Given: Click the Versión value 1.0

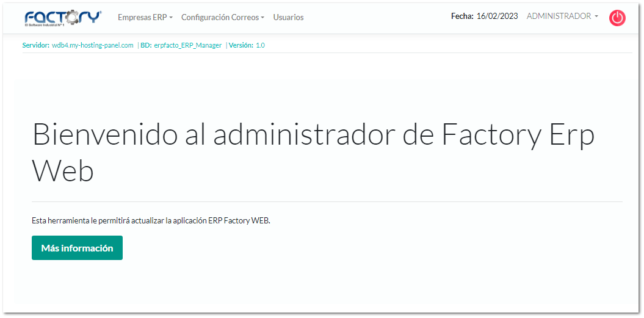Looking at the screenshot, I should click(x=261, y=46).
